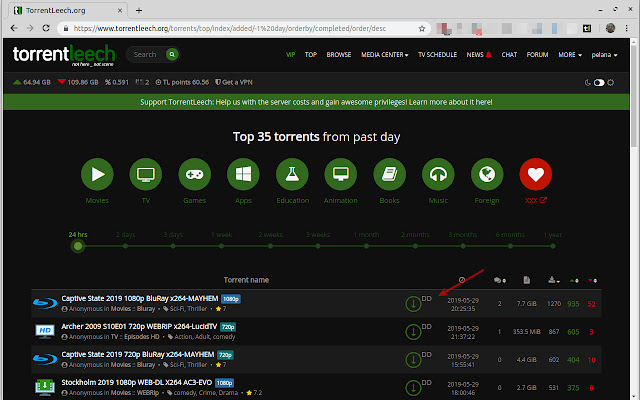
Task: Choose the Education flask icon
Action: pos(292,174)
